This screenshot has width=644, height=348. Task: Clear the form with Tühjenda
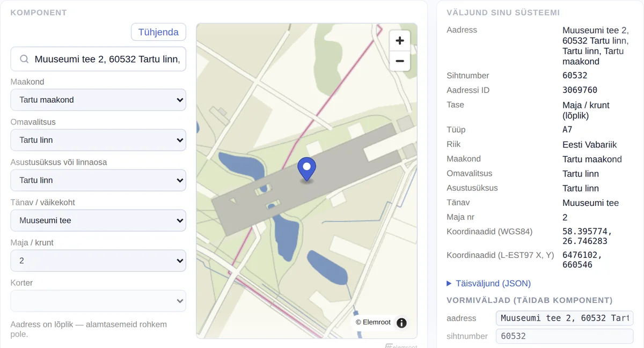[x=158, y=32]
